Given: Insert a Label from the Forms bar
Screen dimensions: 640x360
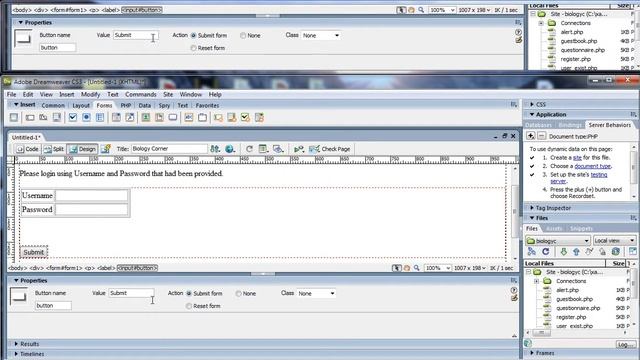Looking at the screenshot, I should (x=189, y=118).
